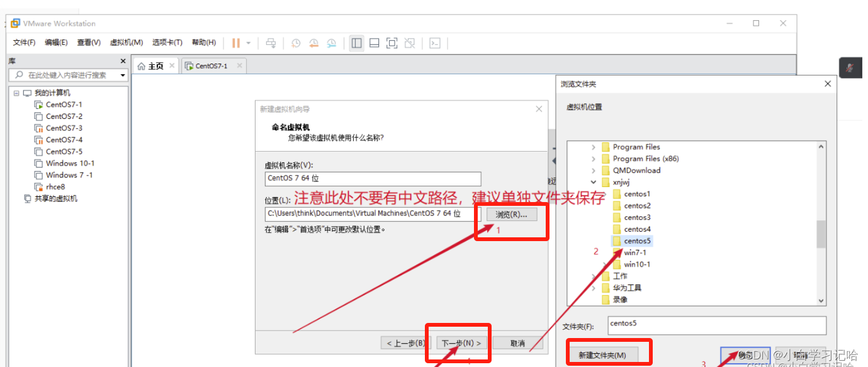
Task: Toggle the show library sidebar icon
Action: (357, 43)
